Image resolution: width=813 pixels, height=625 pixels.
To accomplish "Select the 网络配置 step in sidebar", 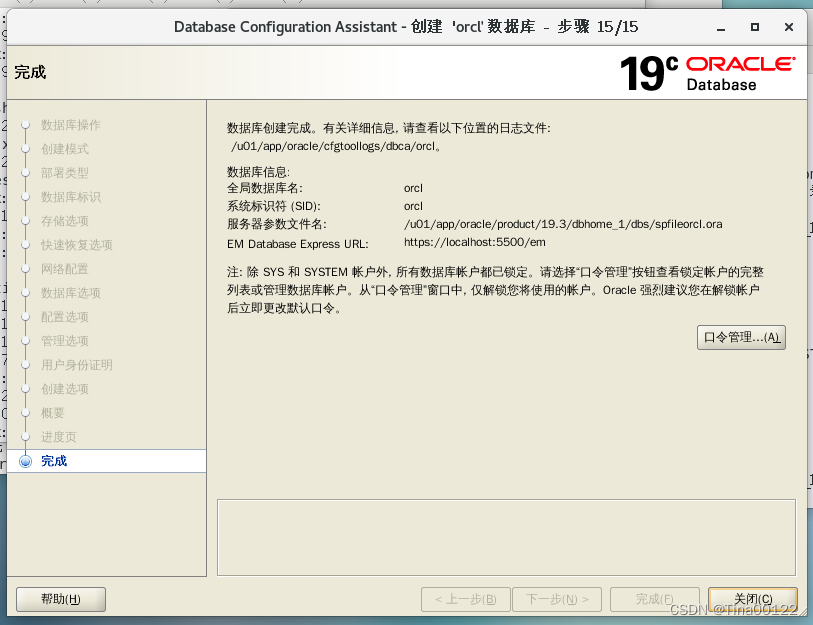I will point(65,269).
